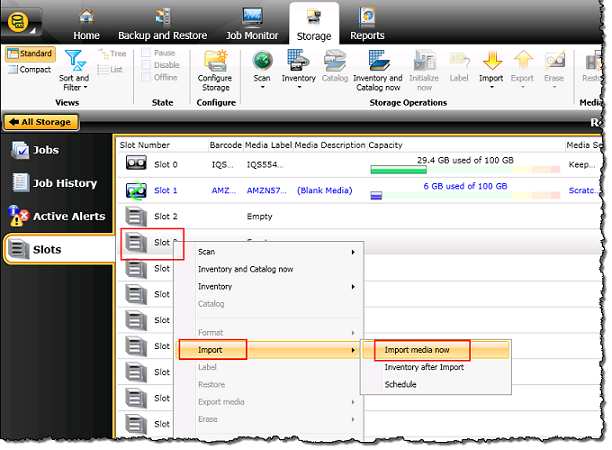The image size is (612, 450).
Task: Click the Configure Storage icon
Action: point(216,60)
